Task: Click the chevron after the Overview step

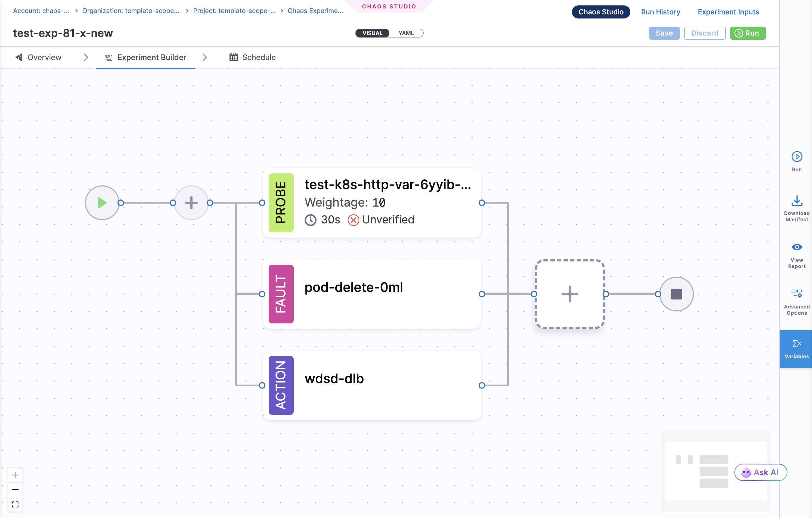Action: pyautogui.click(x=86, y=57)
